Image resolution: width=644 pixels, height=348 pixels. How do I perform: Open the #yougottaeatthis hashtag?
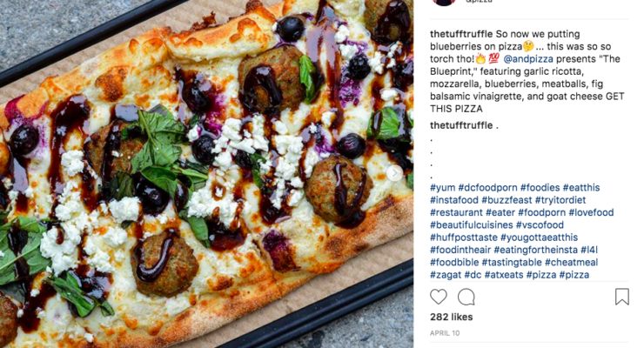click(x=540, y=238)
